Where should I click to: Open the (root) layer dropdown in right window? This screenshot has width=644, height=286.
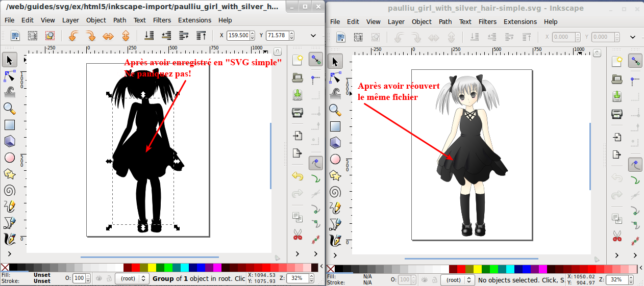[x=457, y=280]
